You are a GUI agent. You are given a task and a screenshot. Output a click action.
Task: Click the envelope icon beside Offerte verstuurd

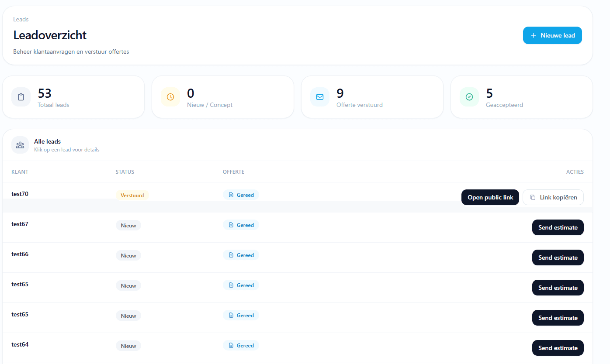coord(320,97)
